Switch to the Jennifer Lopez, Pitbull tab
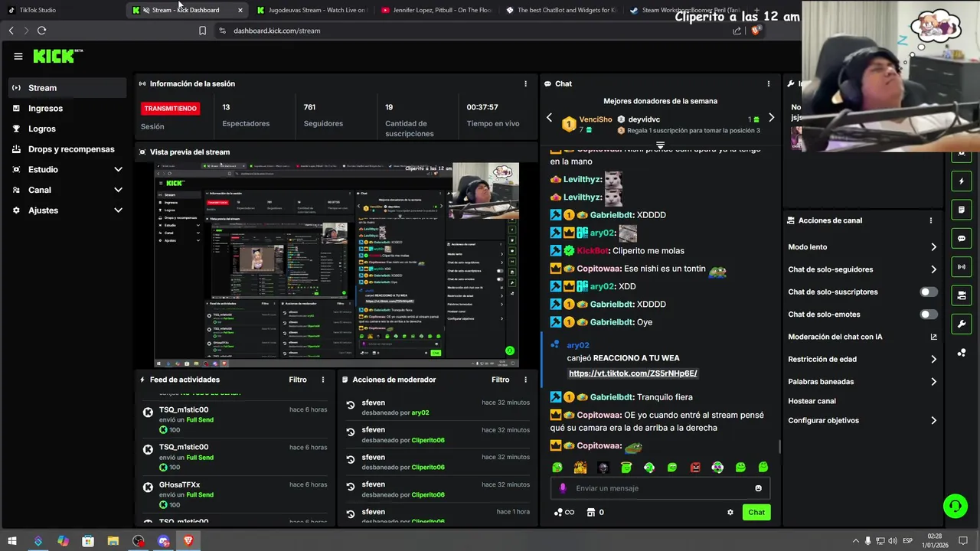The width and height of the screenshot is (980, 551). (436, 10)
